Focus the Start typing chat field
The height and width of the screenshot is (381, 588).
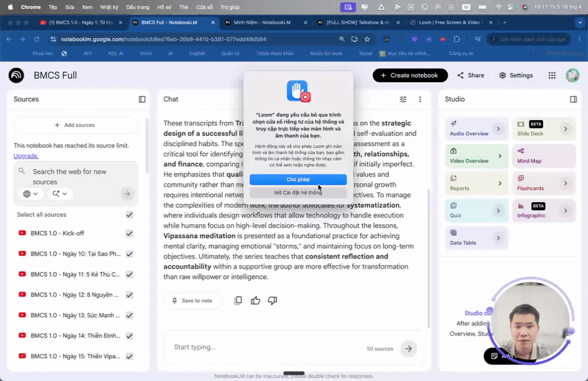pyautogui.click(x=266, y=347)
